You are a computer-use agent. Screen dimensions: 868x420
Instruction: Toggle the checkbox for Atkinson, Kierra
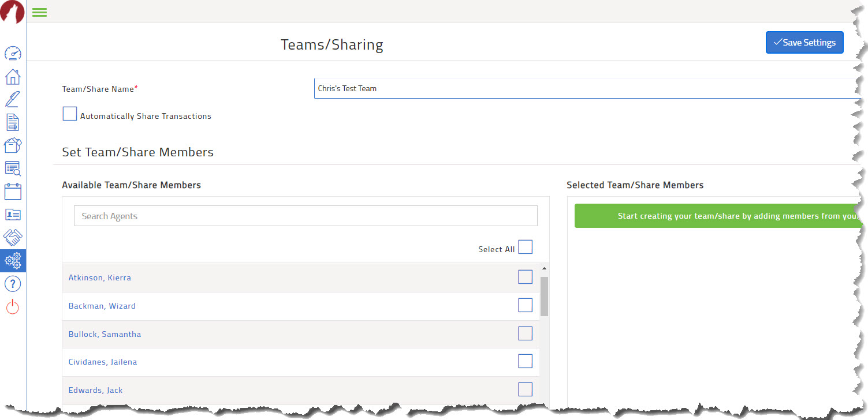[526, 276]
